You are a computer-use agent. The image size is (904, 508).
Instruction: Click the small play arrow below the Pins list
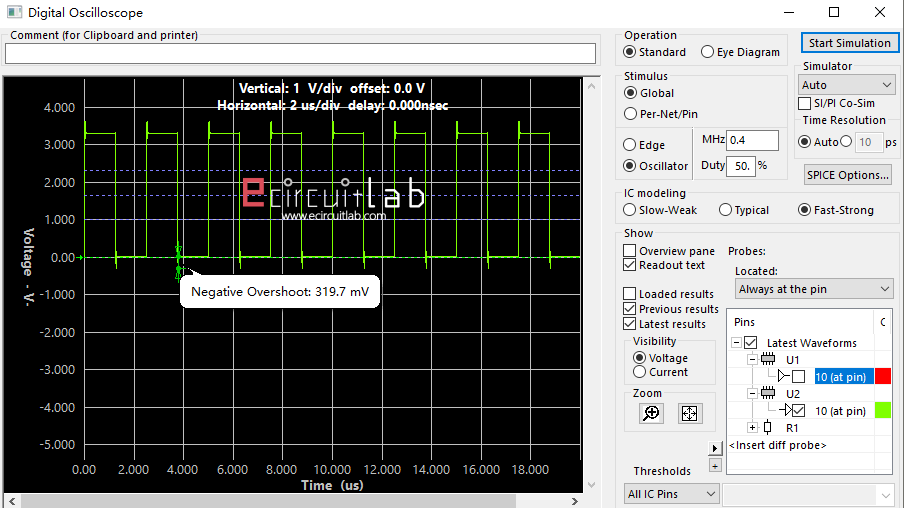tap(715, 448)
